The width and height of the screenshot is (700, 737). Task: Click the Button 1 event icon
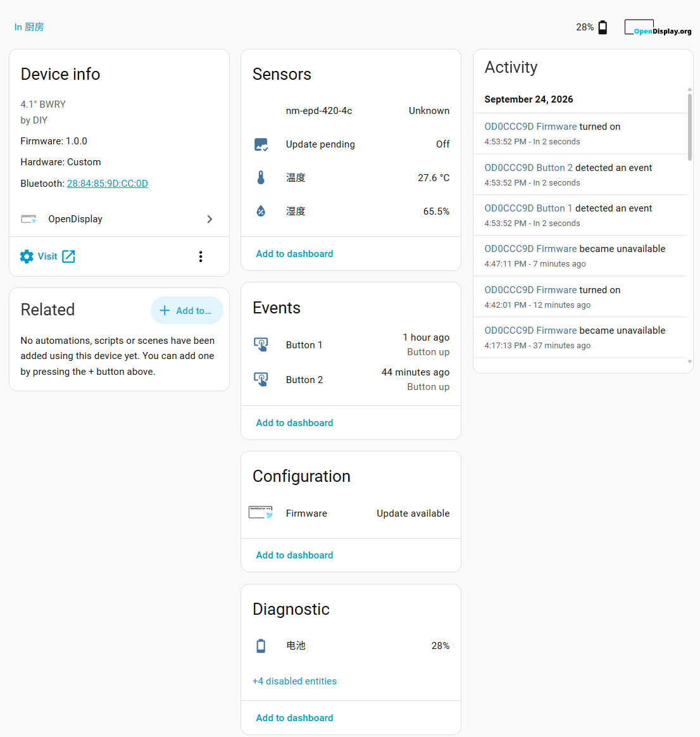click(x=261, y=344)
